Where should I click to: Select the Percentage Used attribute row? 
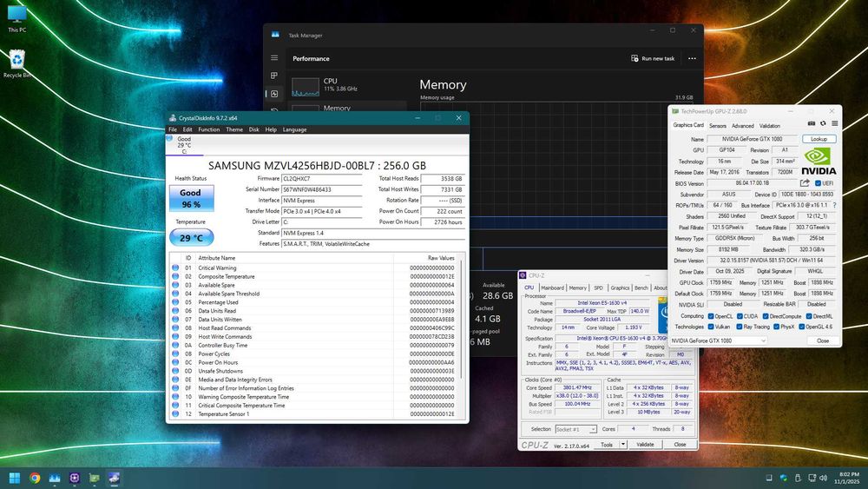314,302
